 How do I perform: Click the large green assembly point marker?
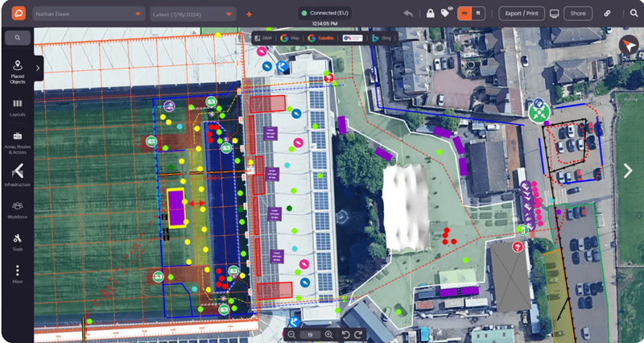coord(539,113)
